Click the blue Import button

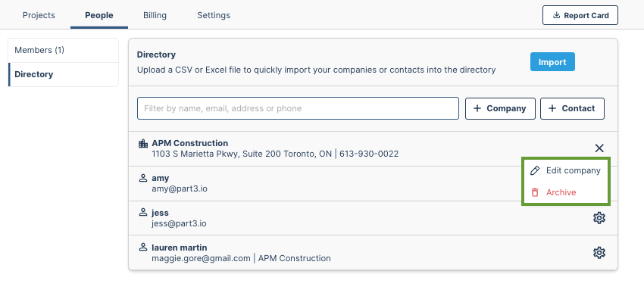click(x=552, y=62)
